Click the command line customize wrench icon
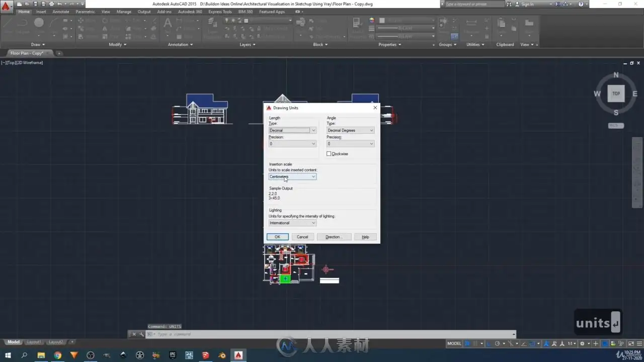Viewport: 644px width, 362px height. click(x=141, y=334)
